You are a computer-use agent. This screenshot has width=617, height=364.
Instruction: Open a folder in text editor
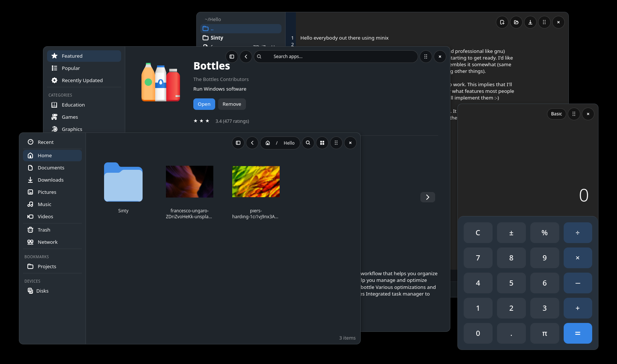pyautogui.click(x=516, y=22)
